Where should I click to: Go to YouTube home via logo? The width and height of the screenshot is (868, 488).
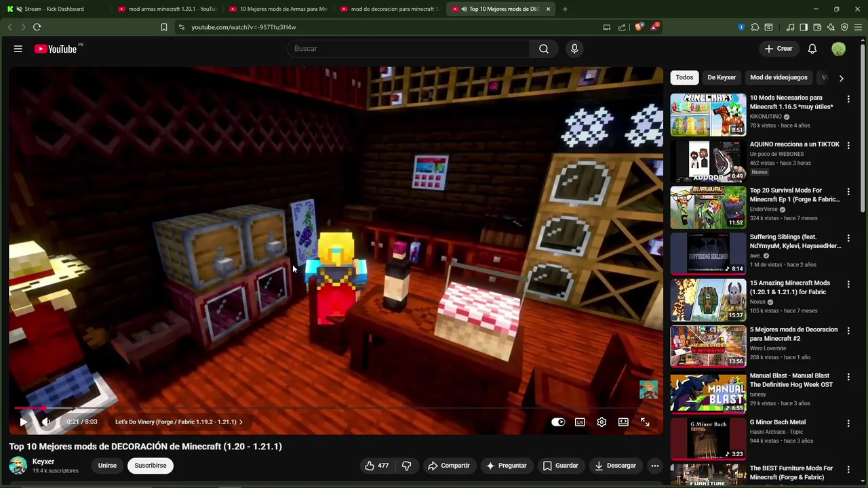click(56, 49)
